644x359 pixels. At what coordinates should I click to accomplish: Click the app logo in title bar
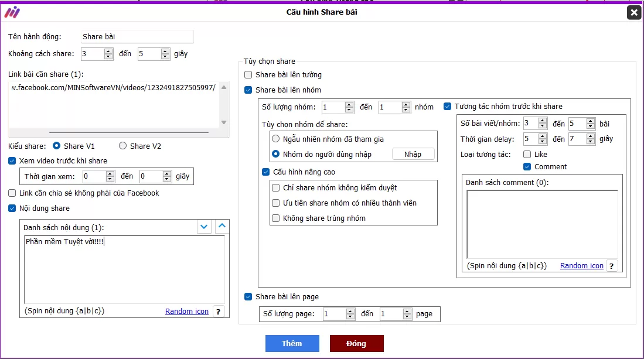(x=12, y=12)
